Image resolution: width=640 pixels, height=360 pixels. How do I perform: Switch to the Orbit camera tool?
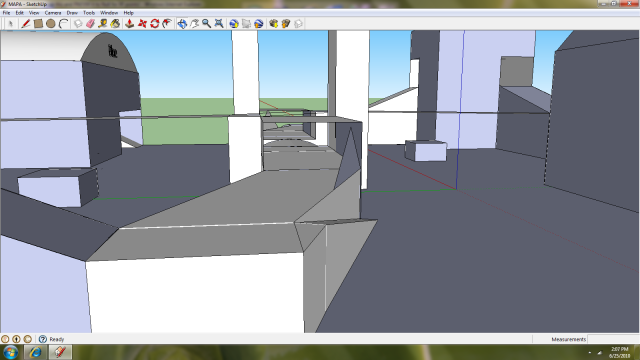click(182, 24)
